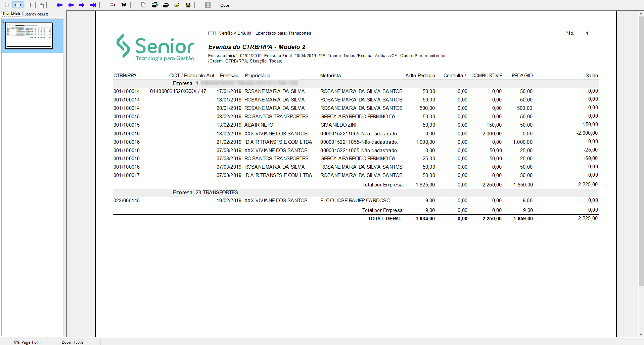Open the printer setup icon
The width and height of the screenshot is (644, 345).
click(x=155, y=5)
